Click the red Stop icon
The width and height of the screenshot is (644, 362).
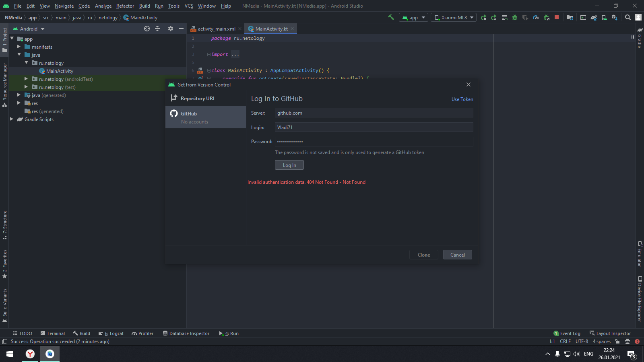(x=557, y=17)
